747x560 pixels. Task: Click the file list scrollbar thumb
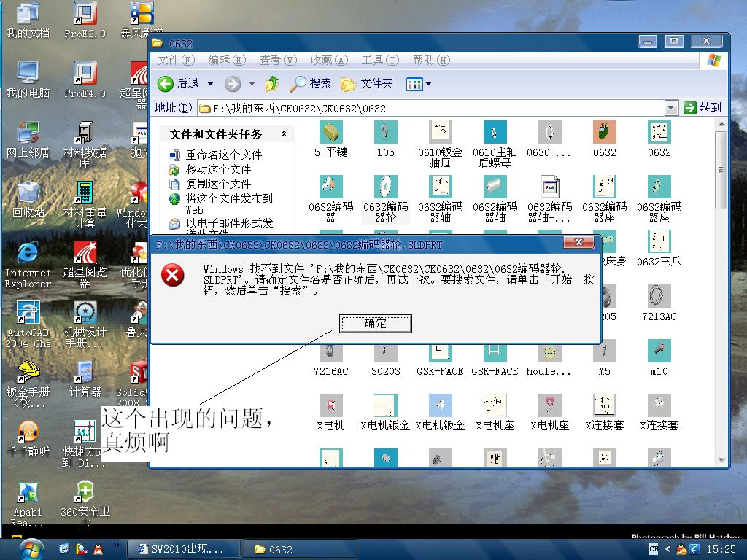[x=721, y=169]
